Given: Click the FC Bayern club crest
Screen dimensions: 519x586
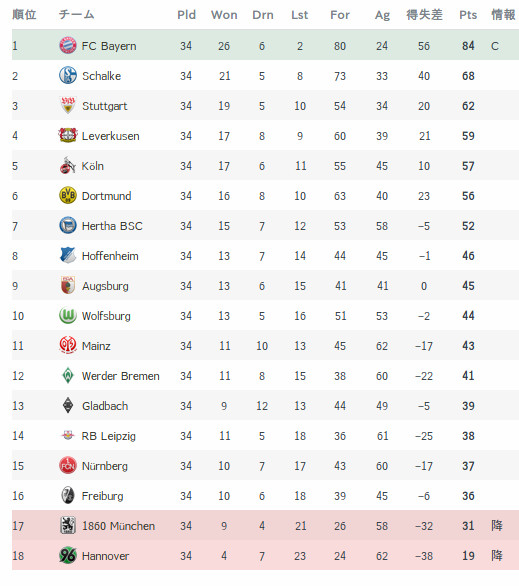Looking at the screenshot, I should (x=68, y=46).
